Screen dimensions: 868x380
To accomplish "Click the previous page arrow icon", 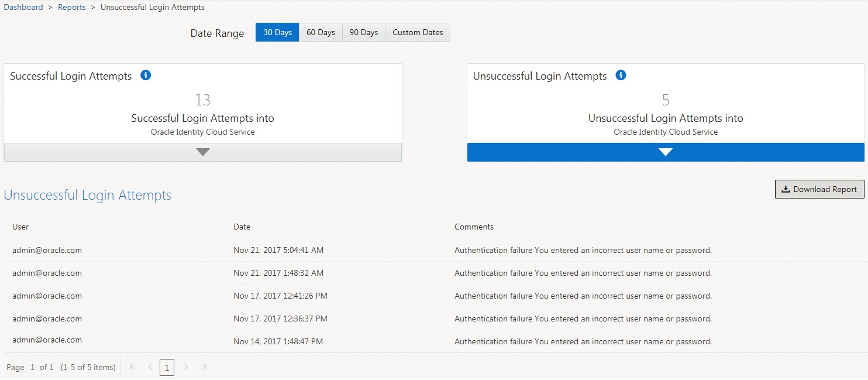I will pyautogui.click(x=150, y=367).
